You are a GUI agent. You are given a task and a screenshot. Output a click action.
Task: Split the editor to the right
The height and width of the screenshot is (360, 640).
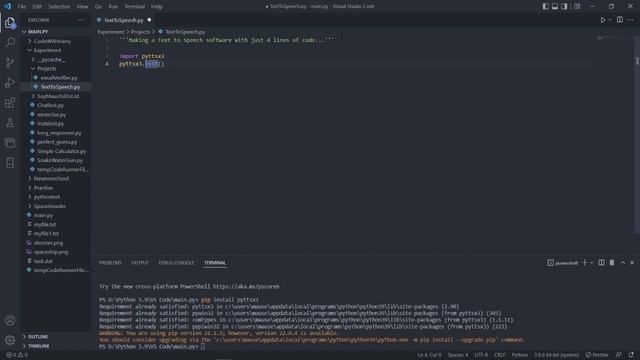pos(620,20)
